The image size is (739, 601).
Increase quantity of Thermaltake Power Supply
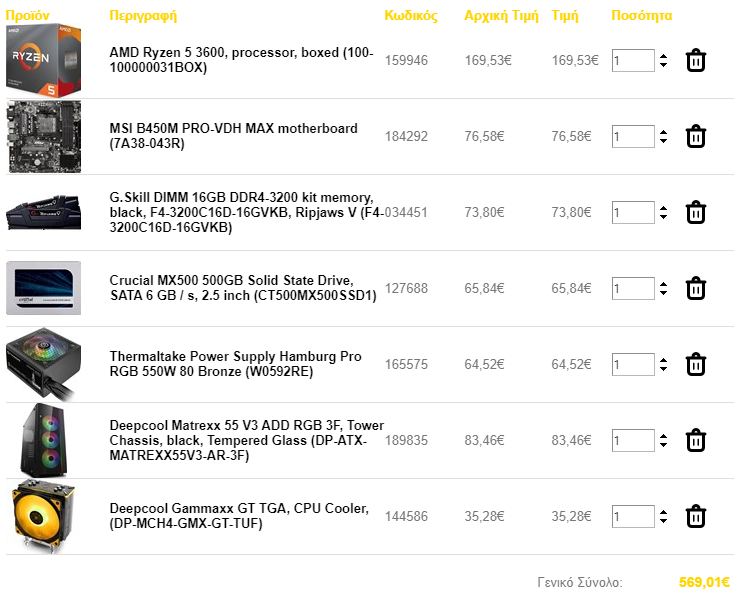tap(664, 361)
